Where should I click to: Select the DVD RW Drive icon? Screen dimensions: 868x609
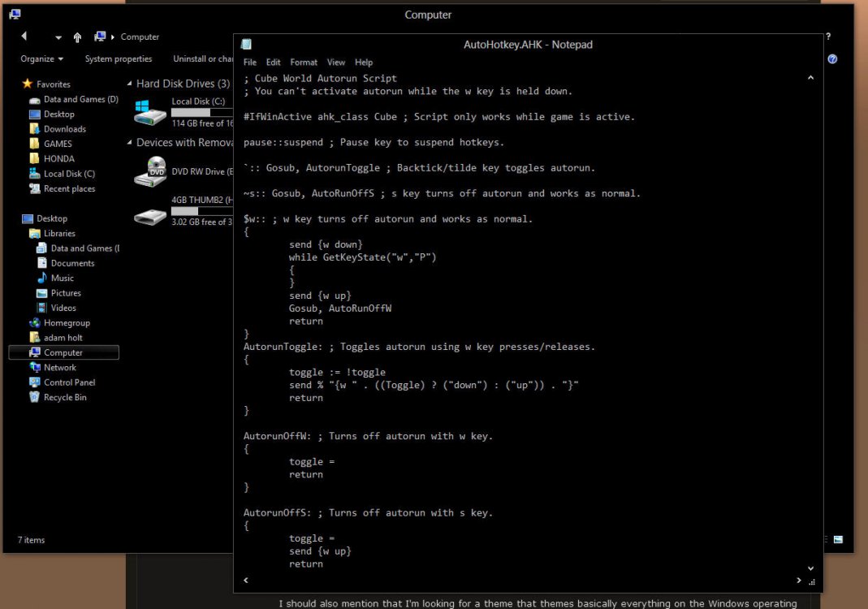pyautogui.click(x=150, y=171)
